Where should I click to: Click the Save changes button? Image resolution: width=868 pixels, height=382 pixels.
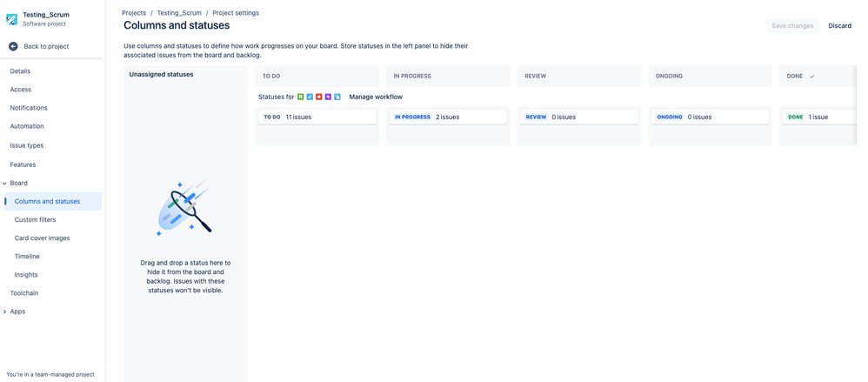tap(792, 26)
